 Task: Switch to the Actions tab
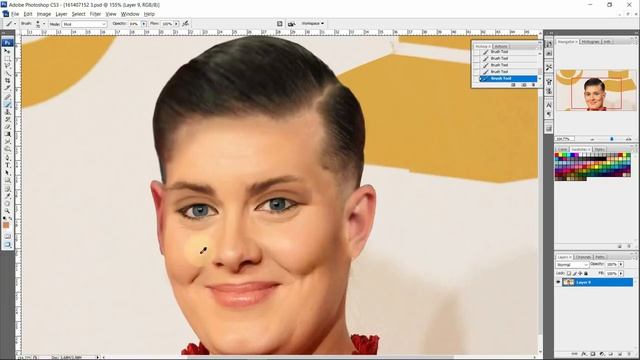click(x=501, y=46)
